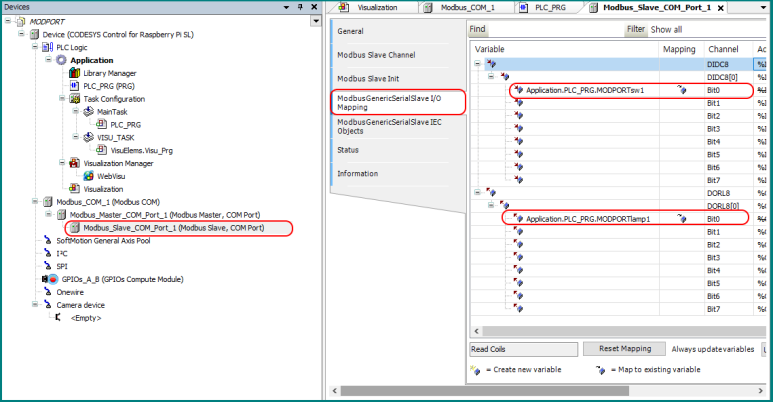The width and height of the screenshot is (773, 402).
Task: Collapse the DIDC8 channel row
Action: point(478,64)
